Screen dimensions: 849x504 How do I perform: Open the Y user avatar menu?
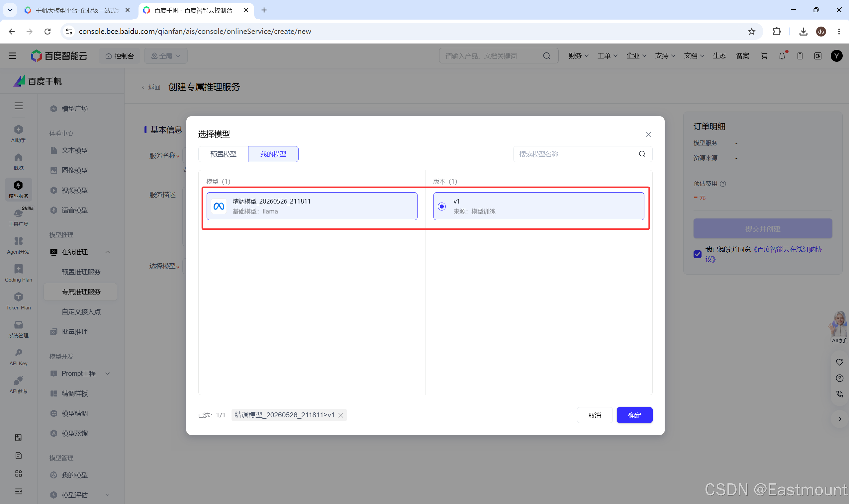pos(836,56)
